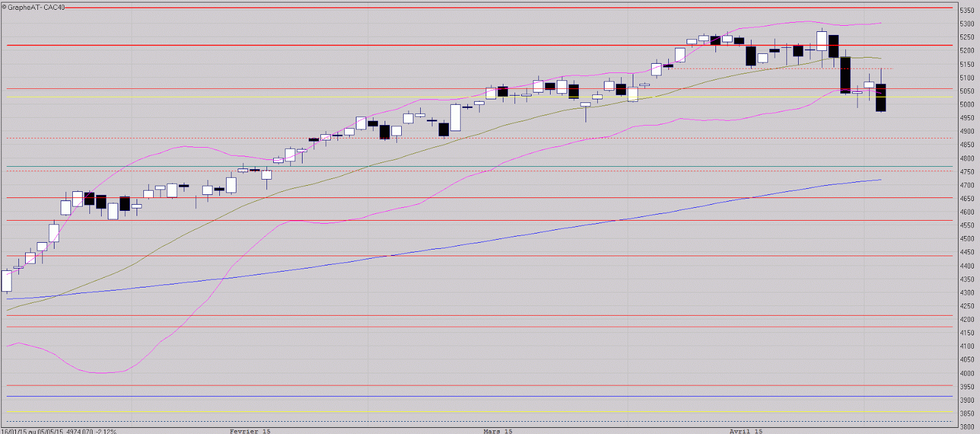Pick the 4200 price axis label

(967, 319)
